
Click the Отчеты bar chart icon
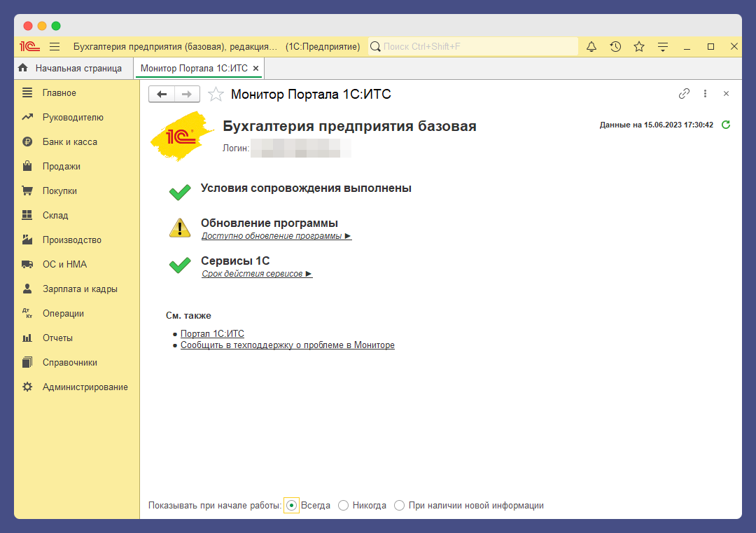(27, 338)
